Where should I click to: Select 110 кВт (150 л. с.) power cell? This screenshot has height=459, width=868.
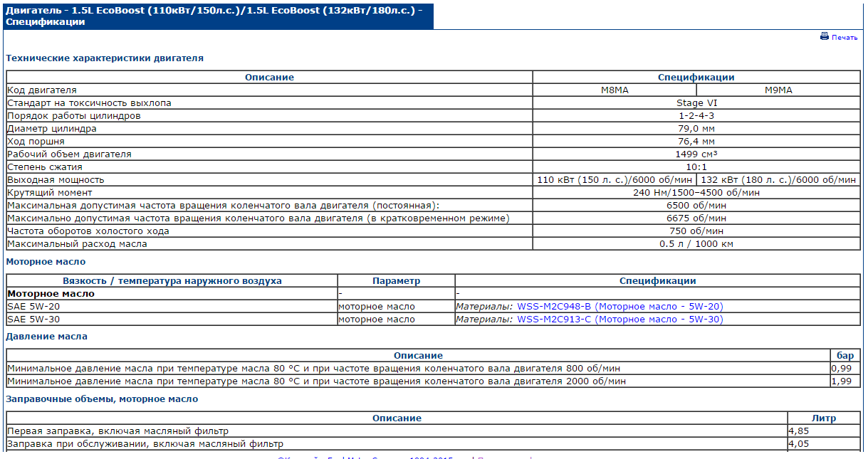615,180
